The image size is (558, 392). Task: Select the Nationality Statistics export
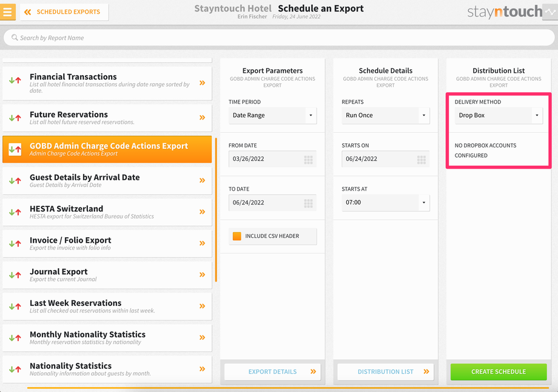107,369
